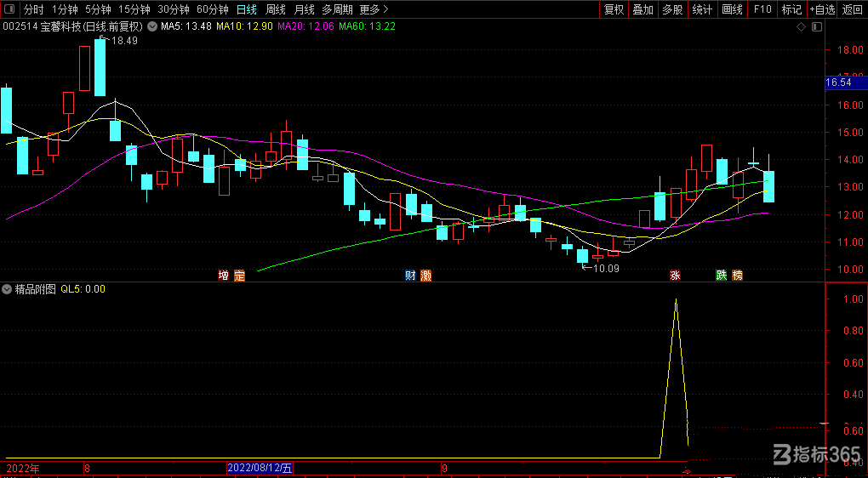Open the 财 financial report marker
The image size is (868, 478).
point(409,275)
